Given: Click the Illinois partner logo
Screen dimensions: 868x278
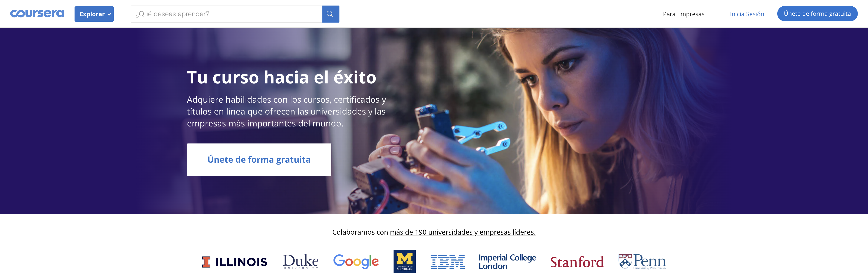Looking at the screenshot, I should point(234,262).
